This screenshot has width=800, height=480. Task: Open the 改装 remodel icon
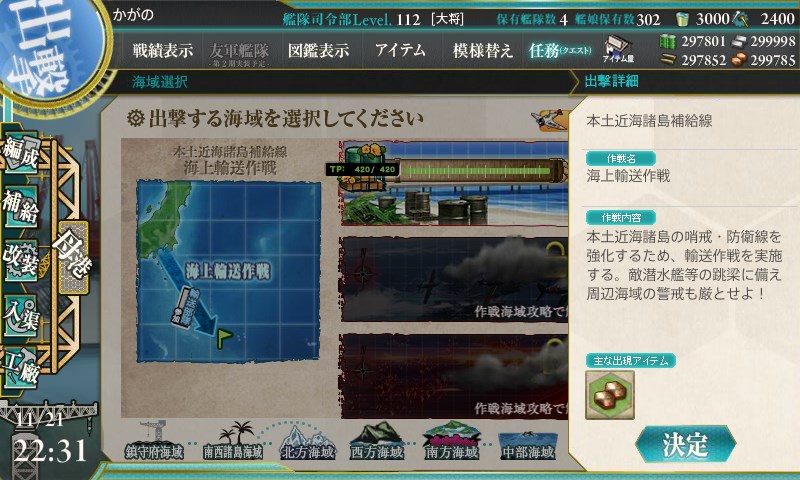click(21, 260)
